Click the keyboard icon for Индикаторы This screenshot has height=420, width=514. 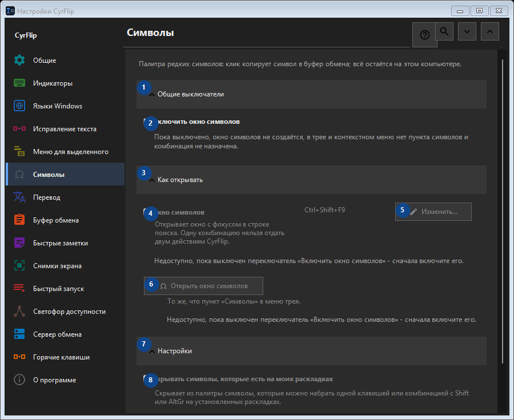[19, 83]
